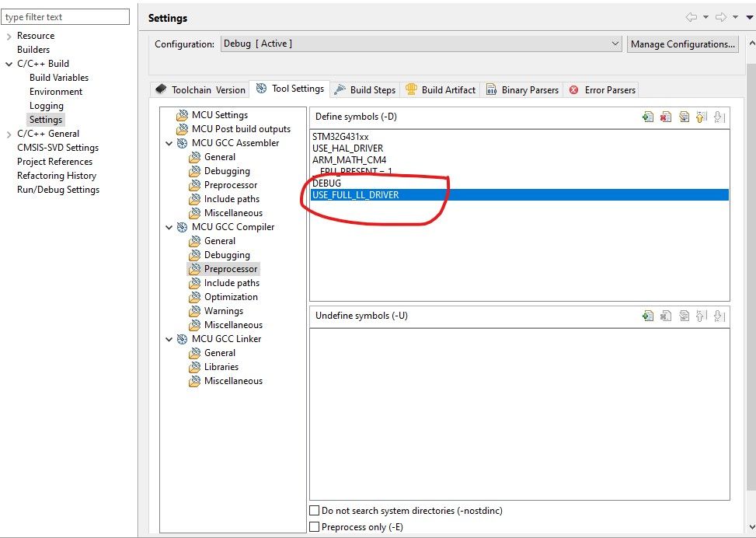Open Logging properties page
The image size is (756, 538).
point(47,106)
